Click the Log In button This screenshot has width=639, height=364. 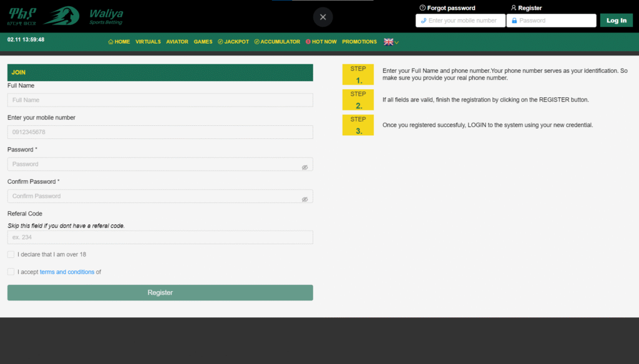click(616, 21)
